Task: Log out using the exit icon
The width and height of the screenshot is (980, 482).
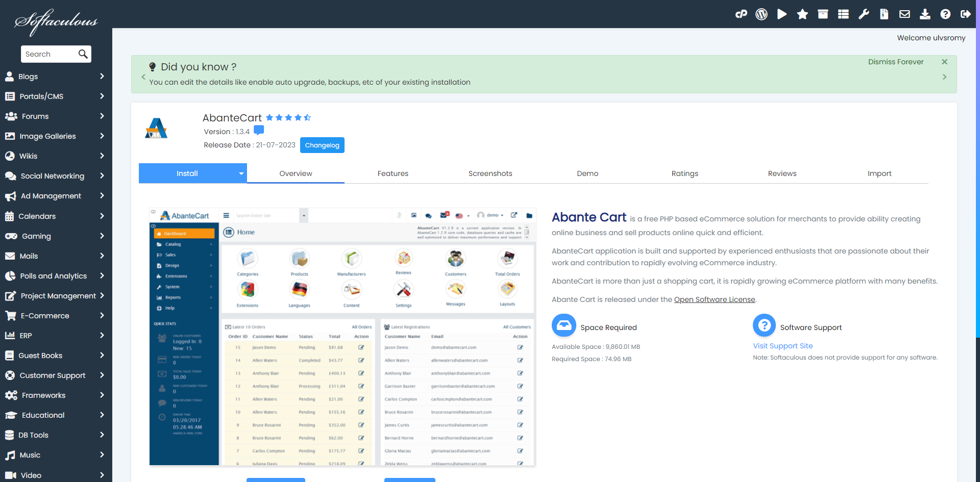Action: [966, 14]
